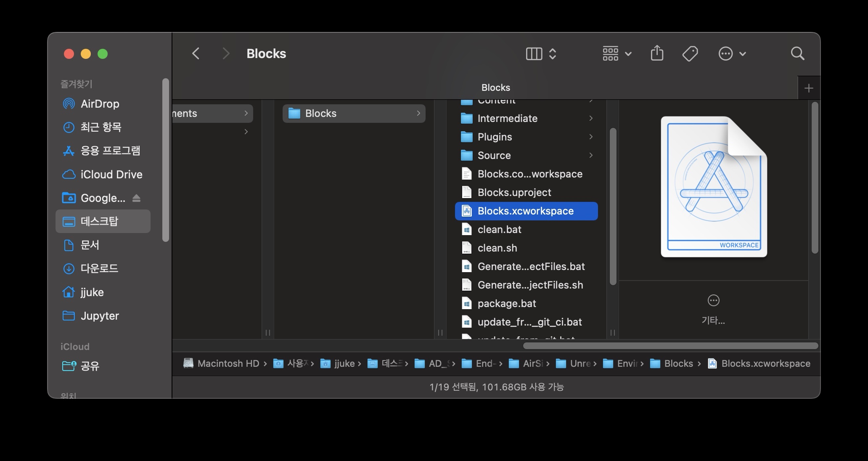The height and width of the screenshot is (461, 868).
Task: Click Unre folder in path bar
Action: click(574, 363)
